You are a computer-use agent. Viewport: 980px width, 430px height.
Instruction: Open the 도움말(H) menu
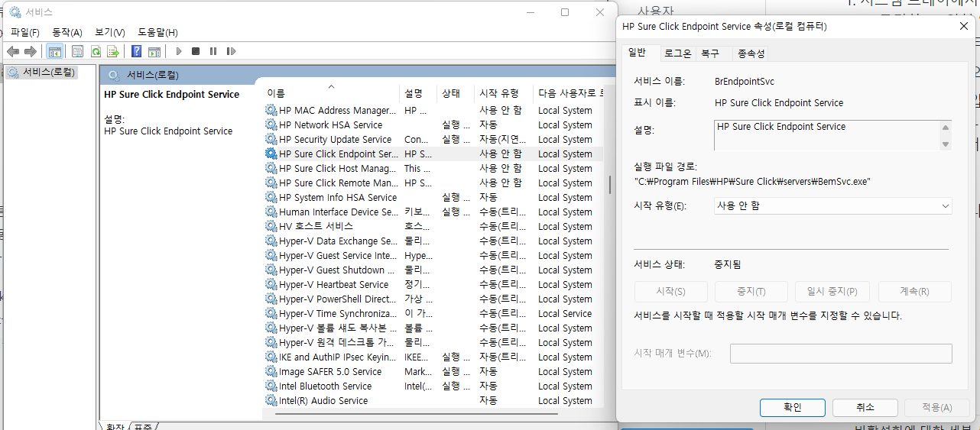pyautogui.click(x=158, y=32)
